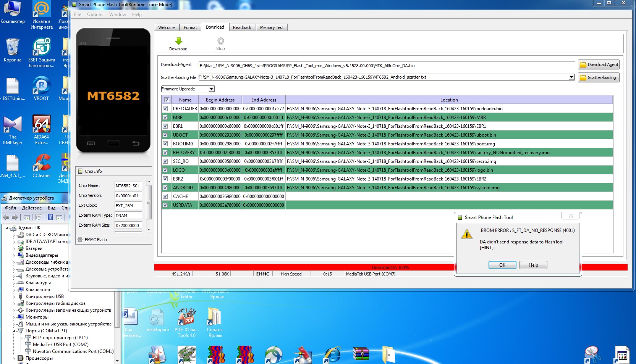Viewport: 636px width, 364px height.
Task: Toggle the RECOVERY partition checkbox
Action: (165, 153)
